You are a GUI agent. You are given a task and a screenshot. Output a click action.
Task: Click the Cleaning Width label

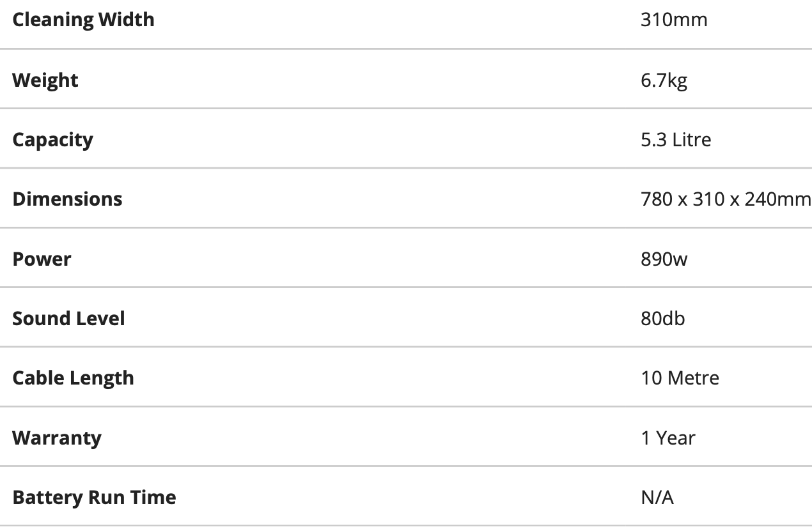(x=83, y=20)
